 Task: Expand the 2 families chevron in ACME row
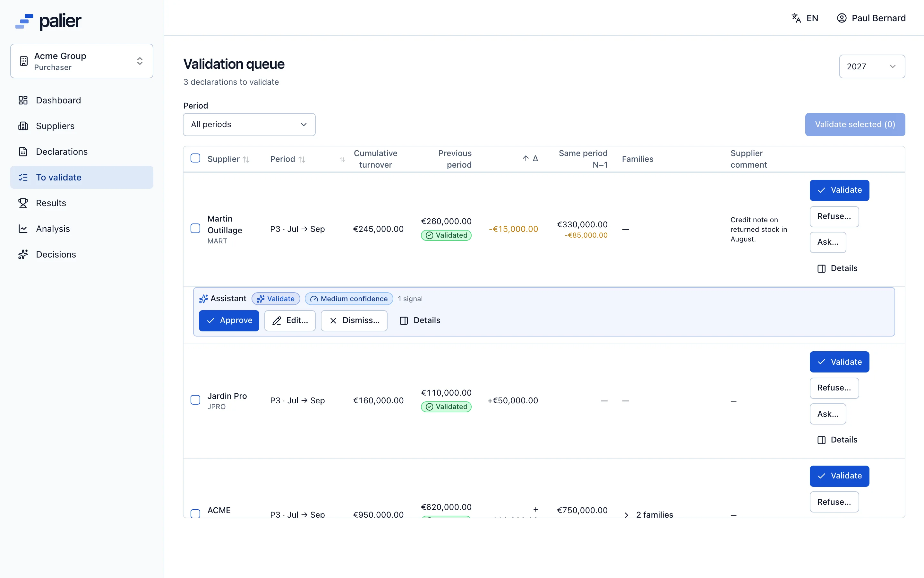pyautogui.click(x=626, y=515)
